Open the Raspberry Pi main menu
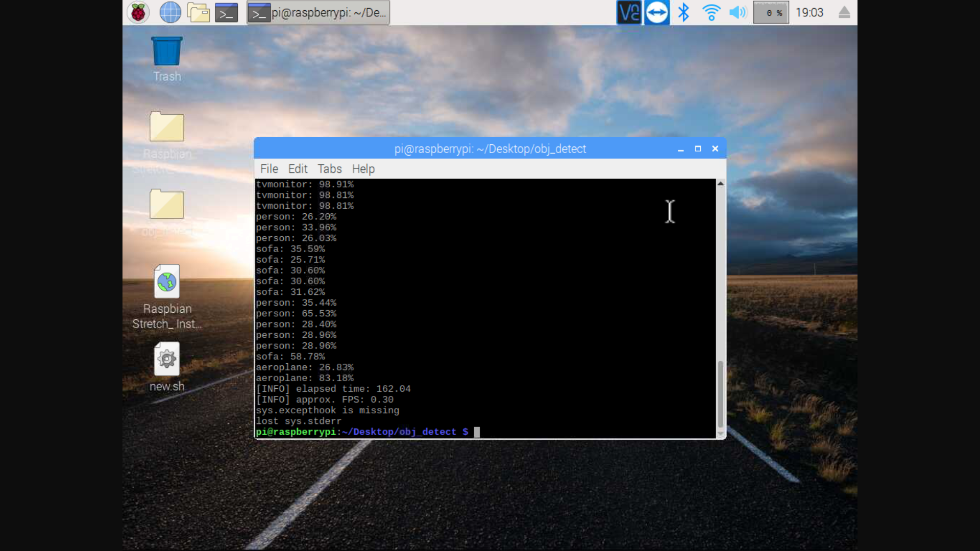The height and width of the screenshot is (551, 980). pyautogui.click(x=138, y=12)
